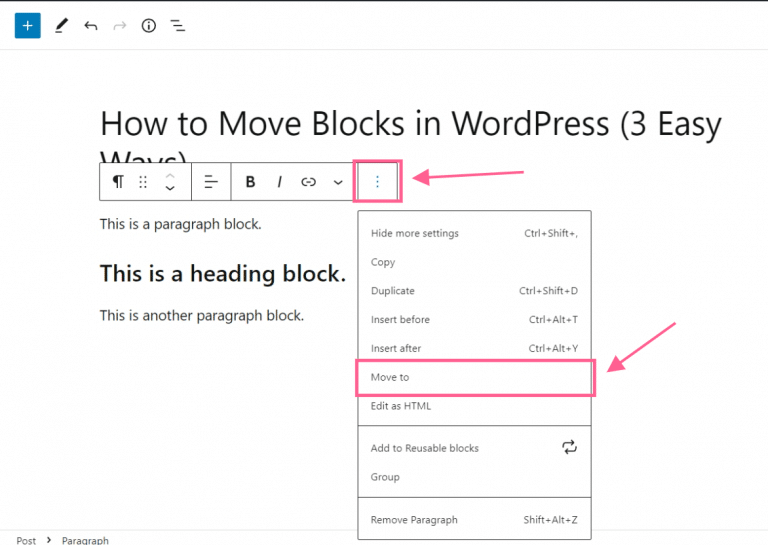Click the 'This is a paragraph block.' text

click(x=181, y=224)
